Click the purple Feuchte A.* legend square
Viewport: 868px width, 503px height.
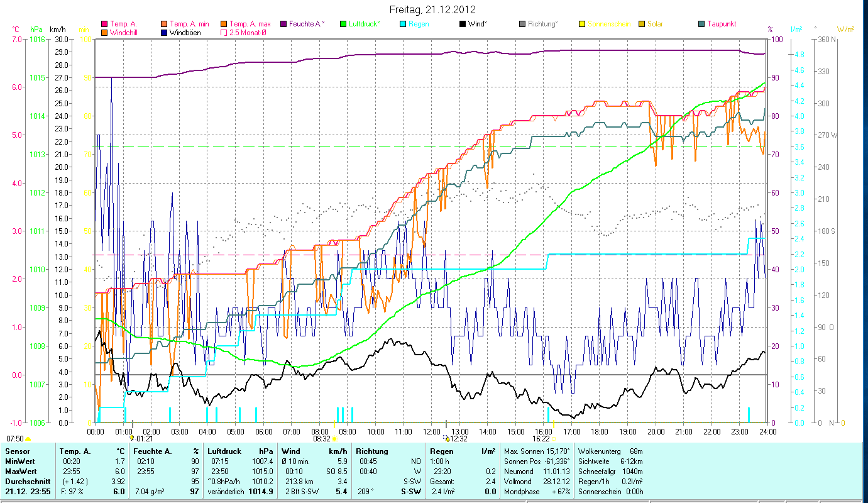point(283,24)
